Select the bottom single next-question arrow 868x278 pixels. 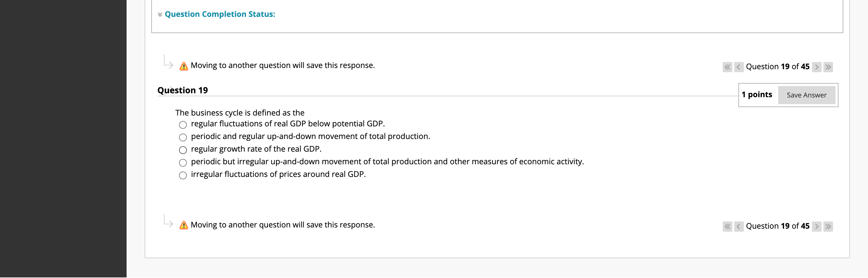pos(817,226)
